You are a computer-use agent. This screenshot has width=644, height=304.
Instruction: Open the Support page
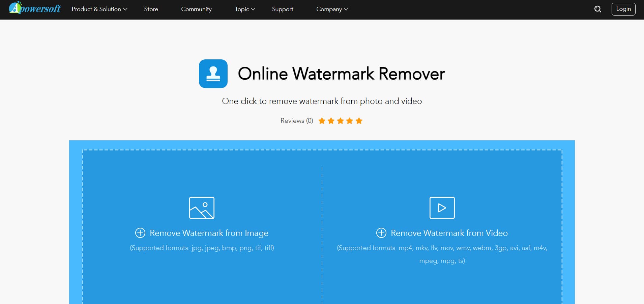[x=283, y=9]
